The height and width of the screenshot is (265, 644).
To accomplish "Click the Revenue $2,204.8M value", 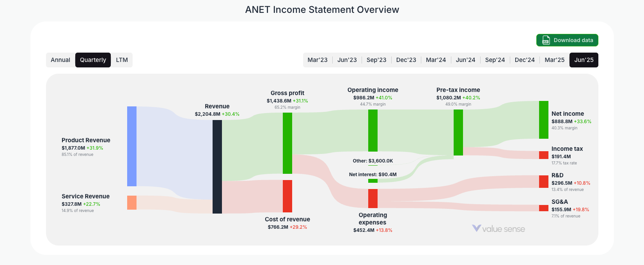I will pyautogui.click(x=208, y=114).
